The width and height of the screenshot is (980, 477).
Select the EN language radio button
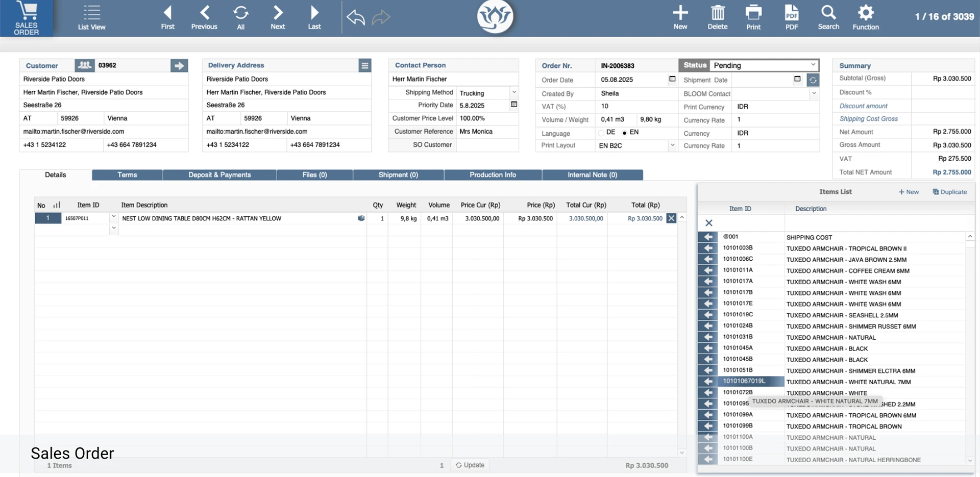624,133
